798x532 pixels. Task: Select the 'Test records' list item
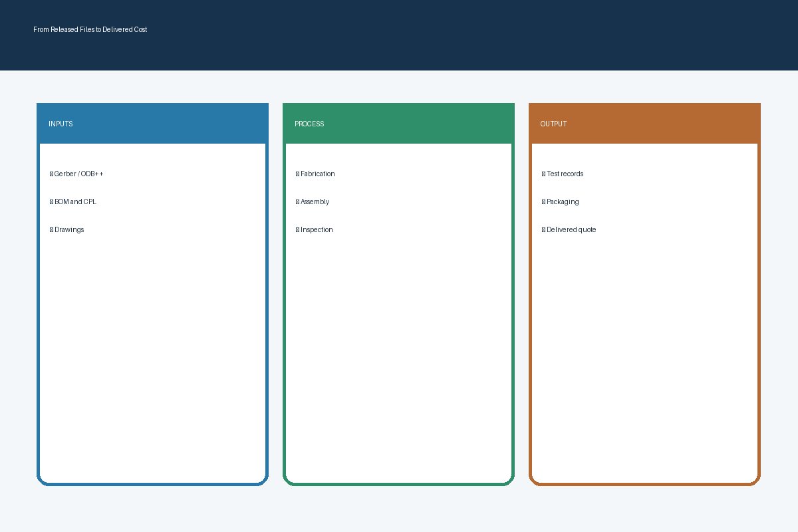563,174
